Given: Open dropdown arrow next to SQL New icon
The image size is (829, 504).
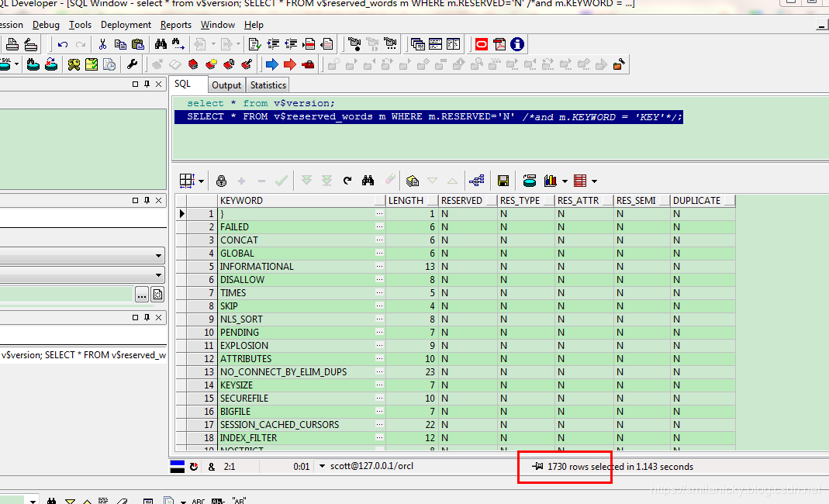Looking at the screenshot, I should (17, 64).
